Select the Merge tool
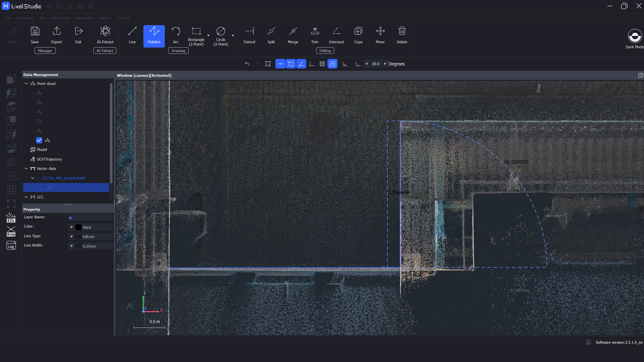Viewport: 644px width, 362px height. 292,35
